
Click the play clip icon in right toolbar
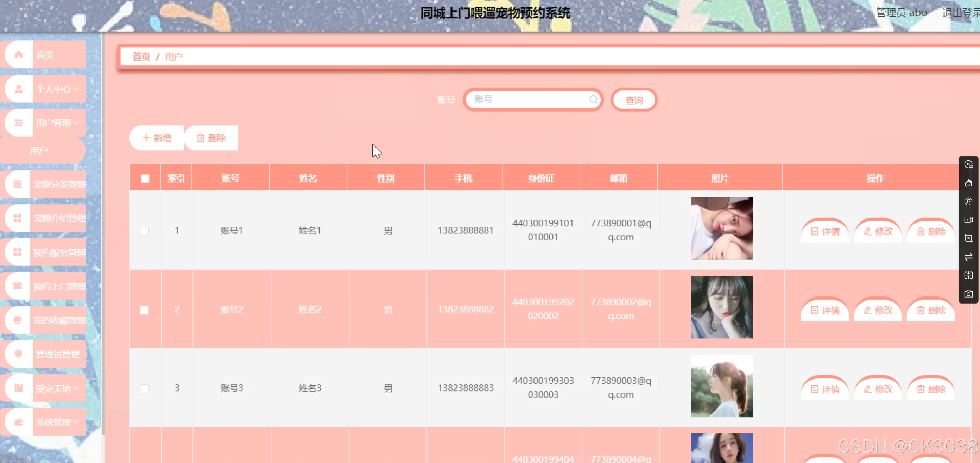point(968,238)
